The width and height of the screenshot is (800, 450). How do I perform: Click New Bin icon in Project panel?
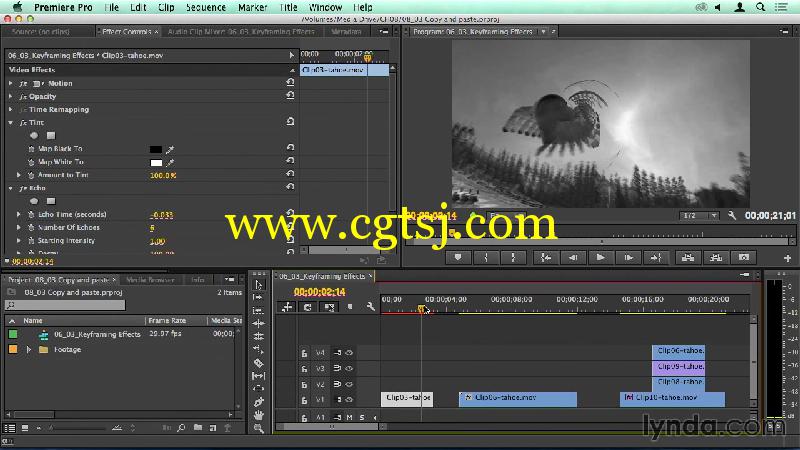pyautogui.click(x=197, y=428)
